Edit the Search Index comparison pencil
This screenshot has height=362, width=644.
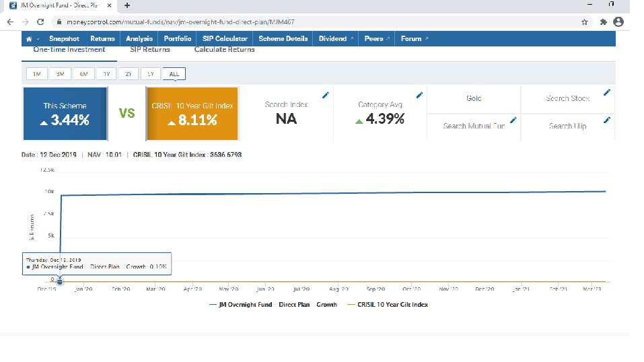325,95
